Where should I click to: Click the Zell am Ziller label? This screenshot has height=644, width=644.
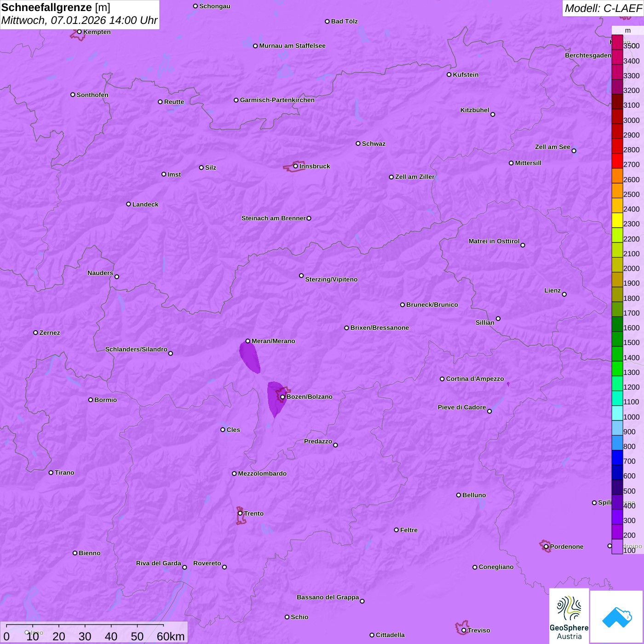coord(415,177)
